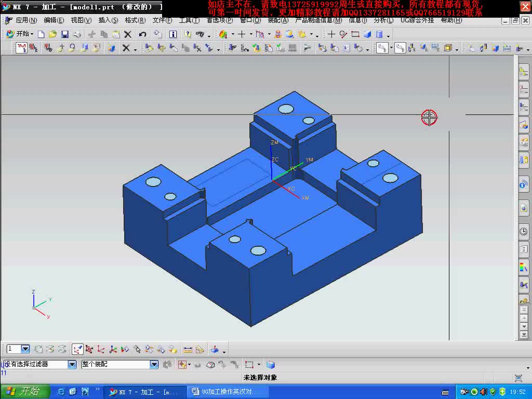This screenshot has width=532, height=399.
Task: Click the WCS dynamics icon
Action: click(x=89, y=349)
